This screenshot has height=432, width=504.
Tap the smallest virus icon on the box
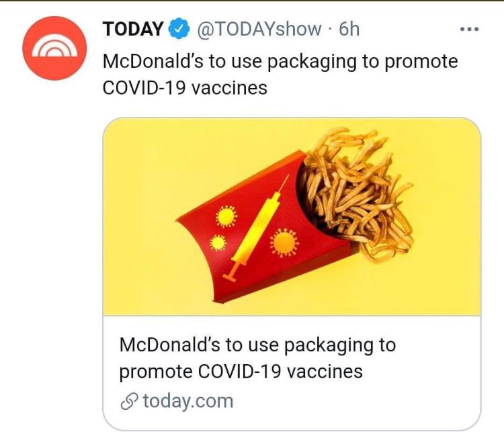[x=218, y=243]
